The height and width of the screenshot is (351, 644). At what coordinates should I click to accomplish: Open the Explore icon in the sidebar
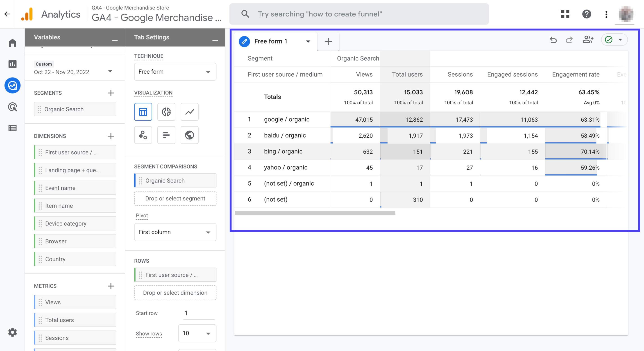pyautogui.click(x=12, y=86)
